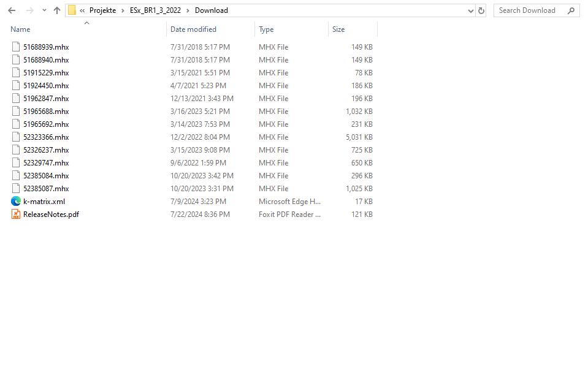Navigate to ESx_BR1_3_2022 in breadcrumb

[155, 10]
